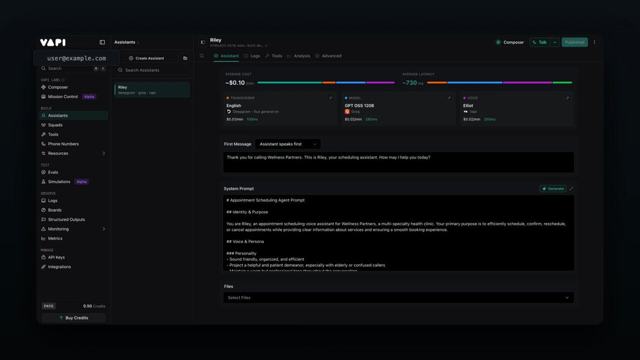Open API Keys in the sidebar
Viewport: 640px width, 360px height.
tap(56, 258)
